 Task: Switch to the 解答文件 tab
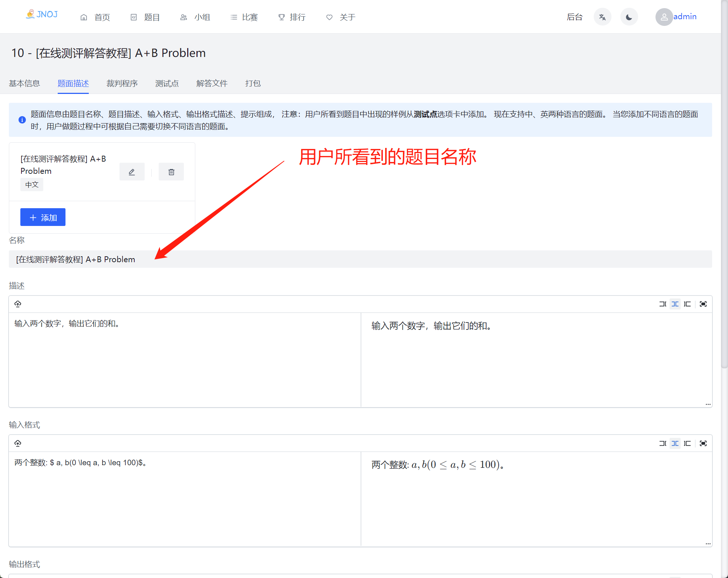click(x=212, y=84)
